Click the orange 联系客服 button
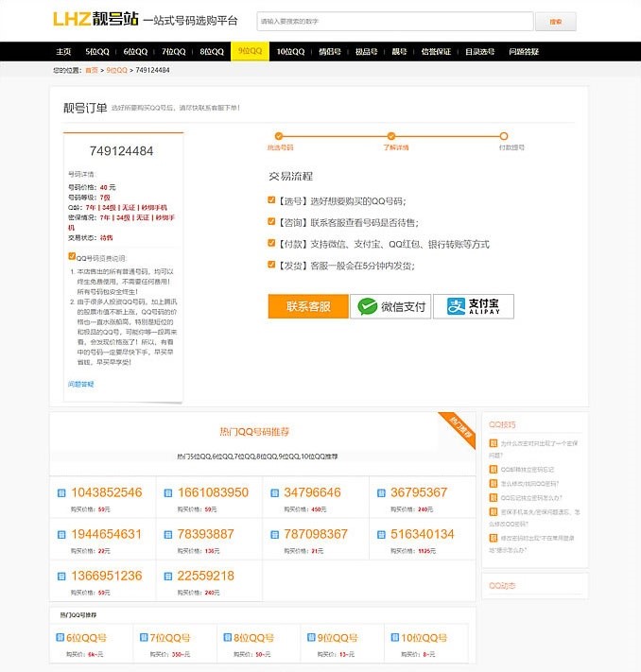 pos(308,306)
